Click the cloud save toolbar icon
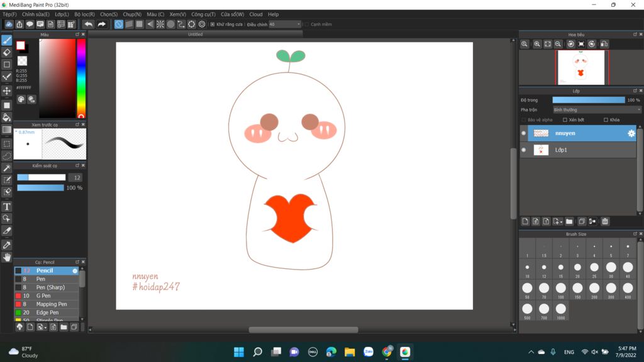Screen dimensions: 644x362 (x=9, y=25)
